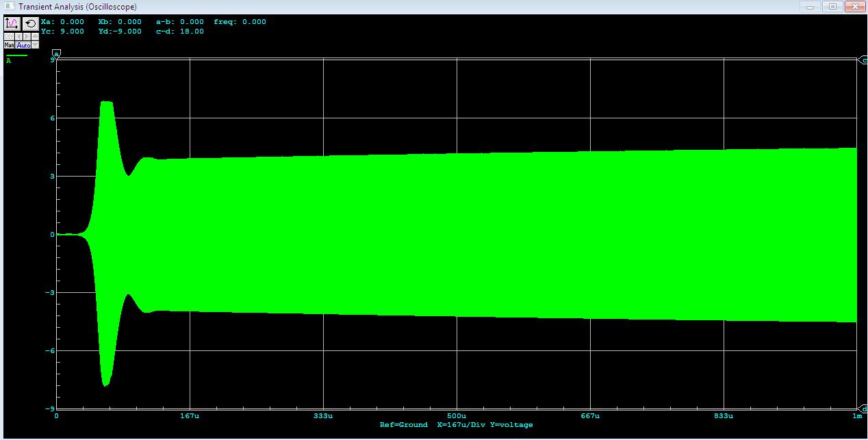This screenshot has height=440, width=868.
Task: Click the small down arrow button
Action: pyautogui.click(x=35, y=44)
